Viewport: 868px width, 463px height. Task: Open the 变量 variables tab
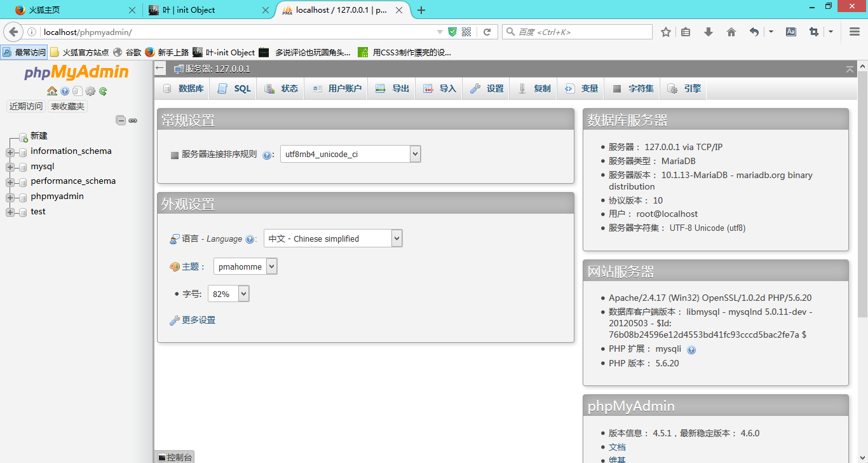tap(581, 89)
